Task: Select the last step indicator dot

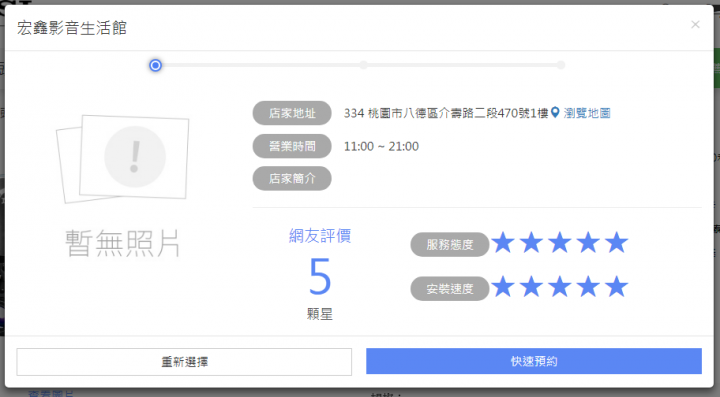Action: pos(561,65)
